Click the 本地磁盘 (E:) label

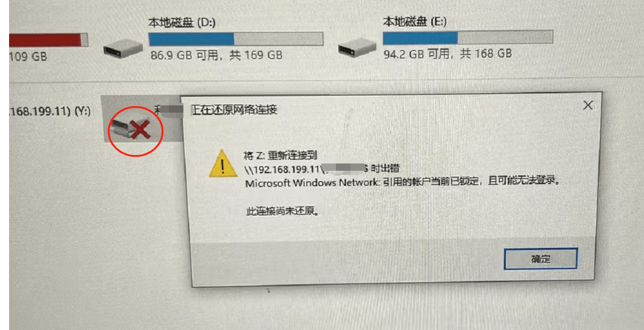coord(415,22)
